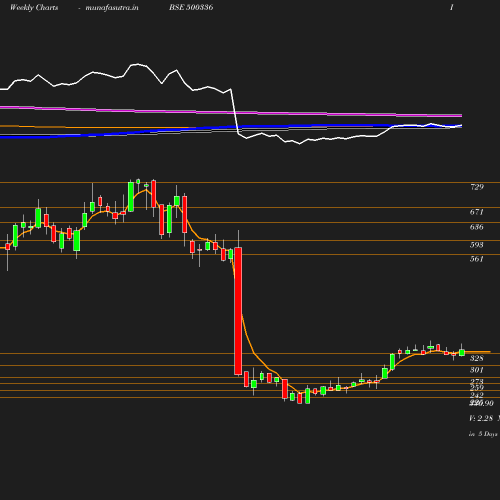This screenshot has height=500, width=500.
Task: Click the 'BSE 509336' symbol label
Action: tap(191, 7)
